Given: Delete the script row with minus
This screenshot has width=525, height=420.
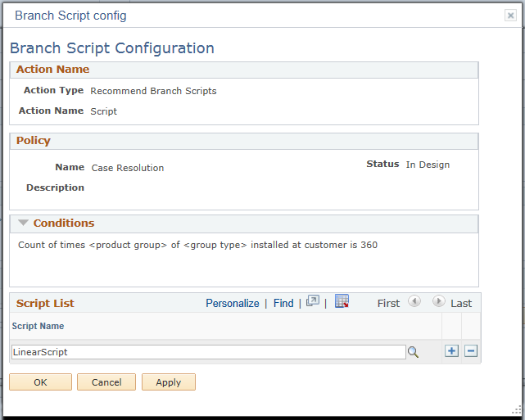Looking at the screenshot, I should point(471,351).
